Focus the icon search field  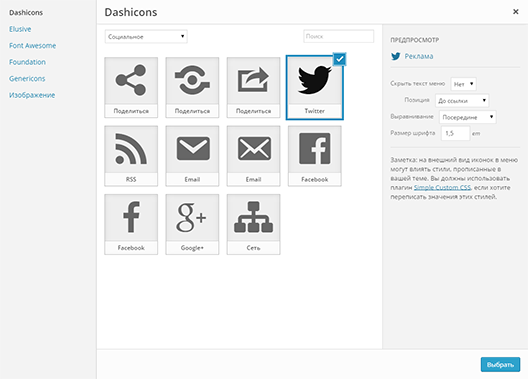click(x=338, y=36)
